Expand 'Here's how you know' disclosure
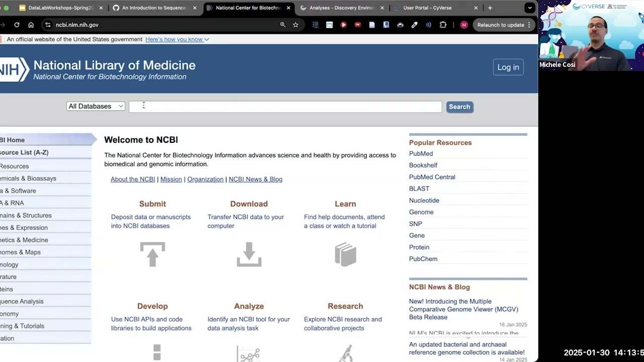The width and height of the screenshot is (644, 362). click(x=177, y=39)
